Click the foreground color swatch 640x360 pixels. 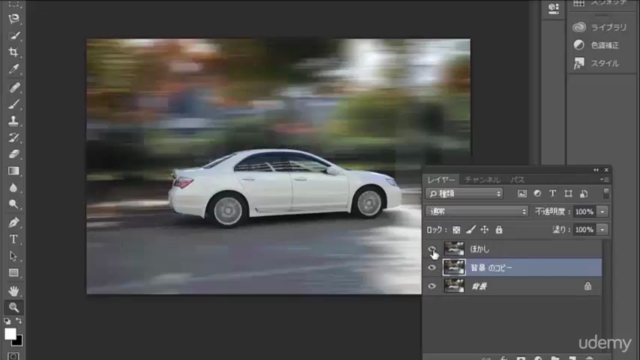10,334
